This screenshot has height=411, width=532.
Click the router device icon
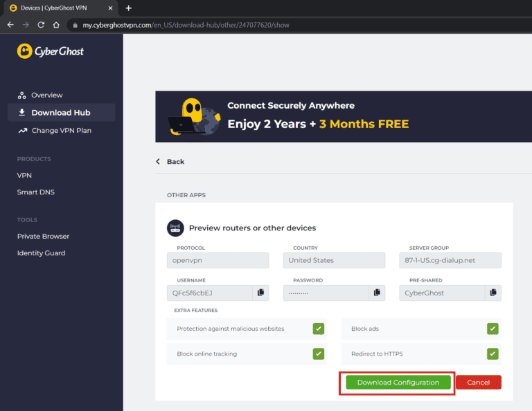[175, 228]
